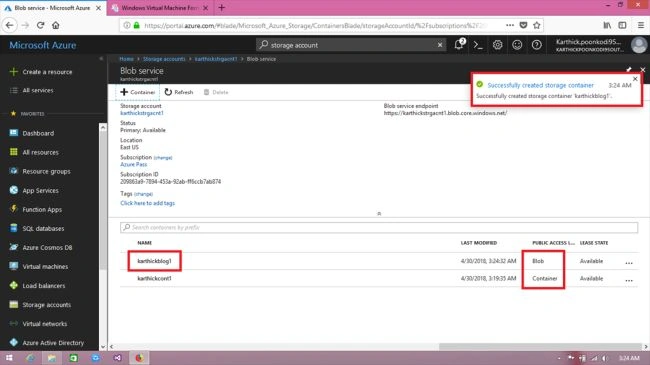Open a new browser tab

221,7
